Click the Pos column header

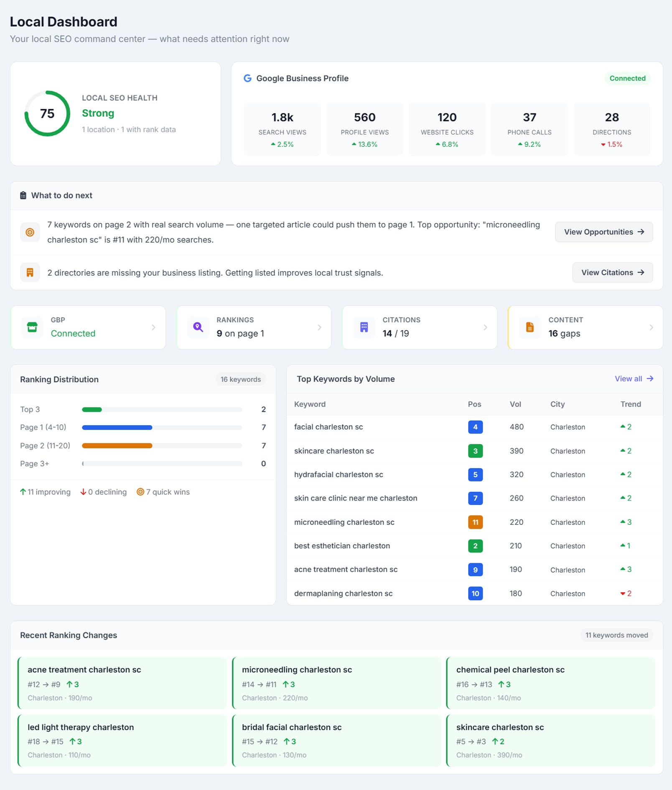(x=474, y=404)
